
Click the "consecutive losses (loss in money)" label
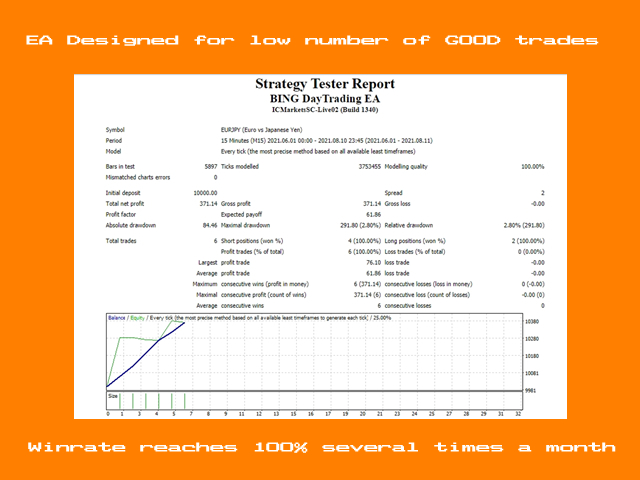429,284
